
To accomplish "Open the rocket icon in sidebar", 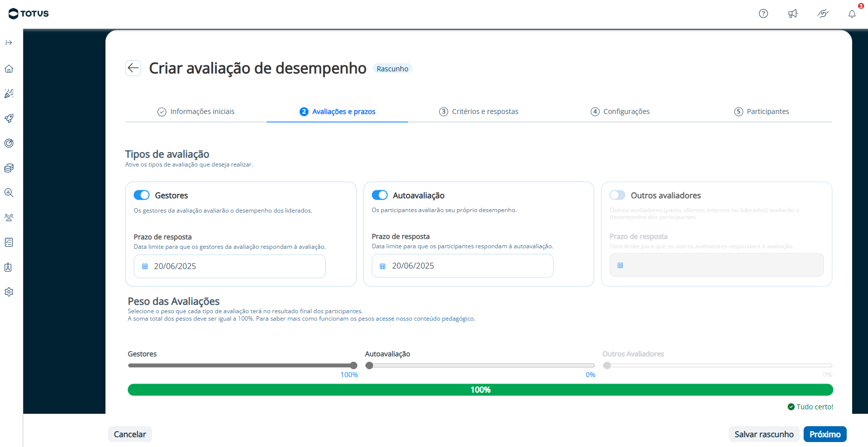I will click(9, 118).
